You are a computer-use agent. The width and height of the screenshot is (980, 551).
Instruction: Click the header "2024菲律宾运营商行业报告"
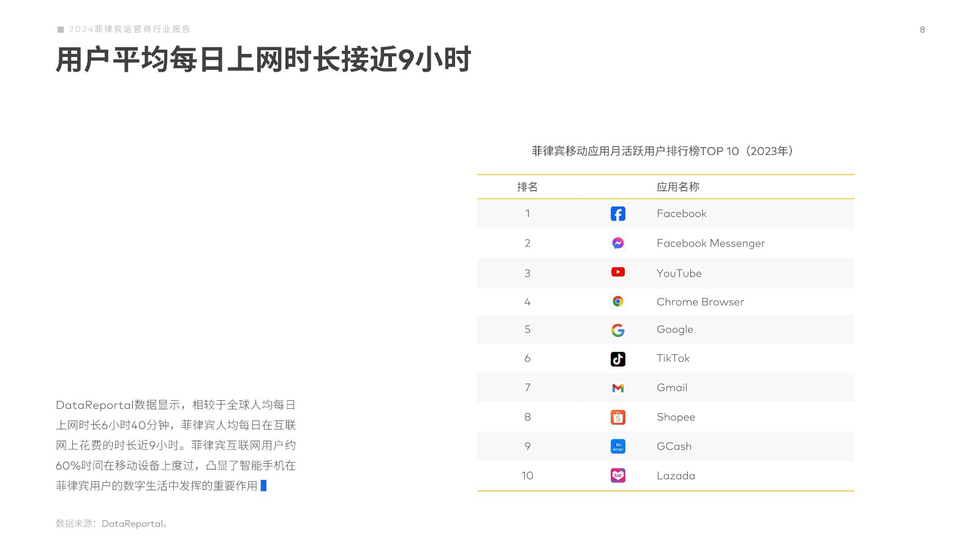click(129, 29)
